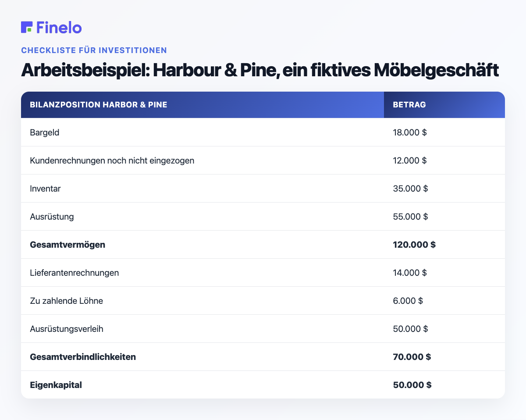The image size is (526, 420).
Task: Select the amount 35.000 $
Action: (410, 189)
